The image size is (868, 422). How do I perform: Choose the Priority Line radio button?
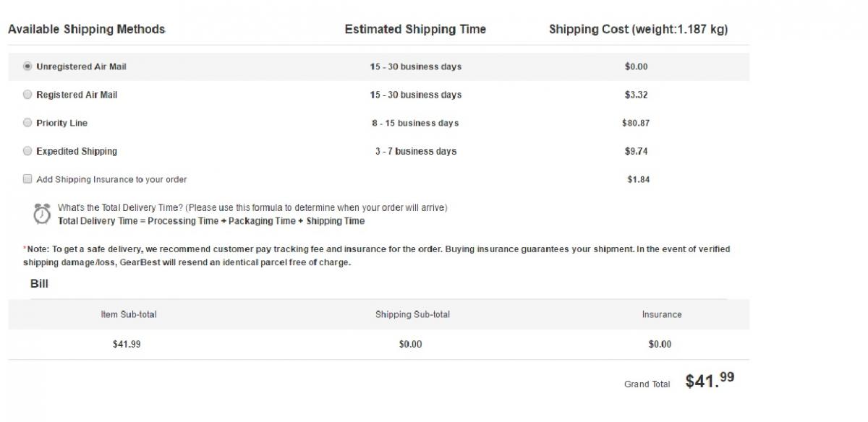point(27,123)
